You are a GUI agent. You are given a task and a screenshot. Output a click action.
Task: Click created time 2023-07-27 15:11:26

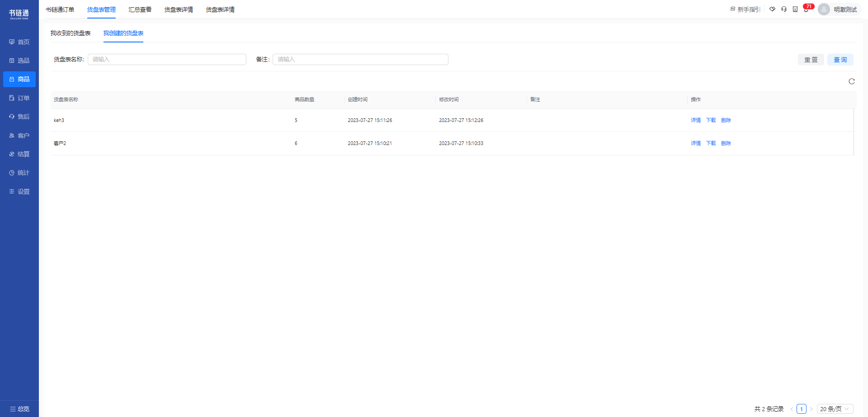pyautogui.click(x=370, y=120)
